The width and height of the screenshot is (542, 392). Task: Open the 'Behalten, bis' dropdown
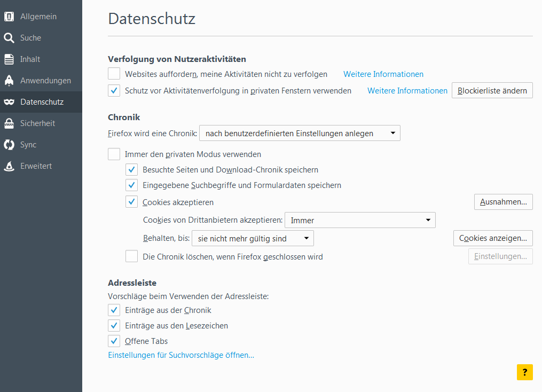pos(252,239)
